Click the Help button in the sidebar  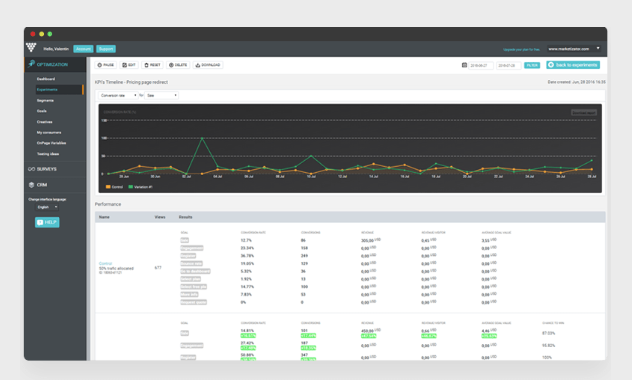pos(47,222)
